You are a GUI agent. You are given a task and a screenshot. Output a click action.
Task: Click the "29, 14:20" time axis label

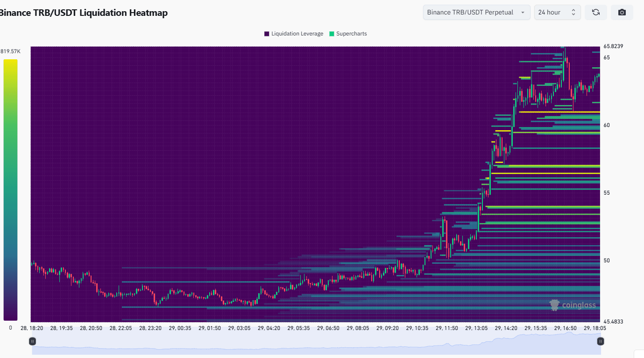click(506, 328)
